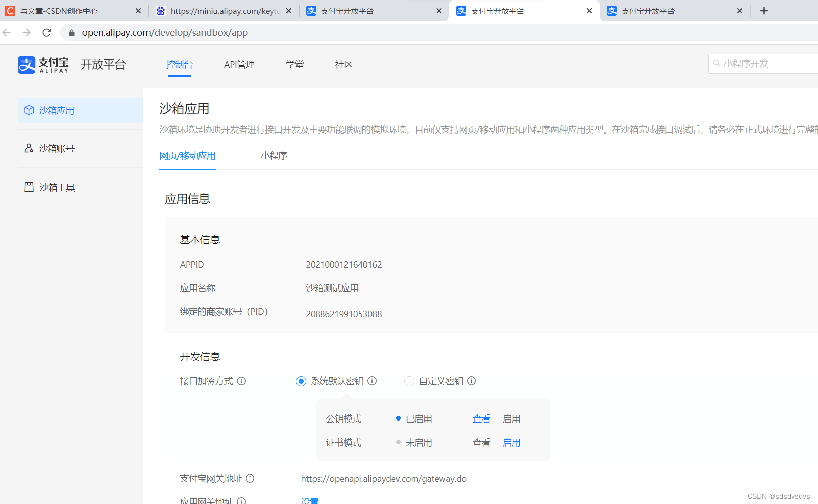Image resolution: width=818 pixels, height=504 pixels.
Task: Click the CSDN tab favicon
Action: pos(10,11)
